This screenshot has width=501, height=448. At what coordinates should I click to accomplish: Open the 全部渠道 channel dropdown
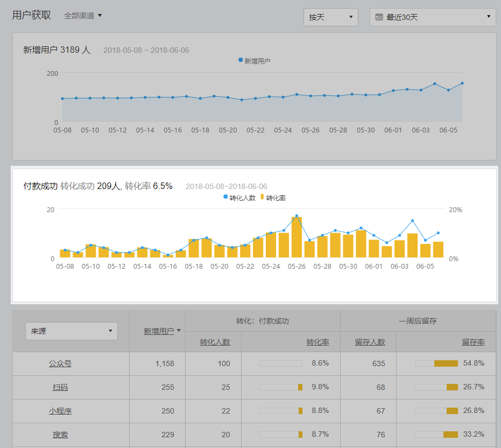(x=83, y=16)
